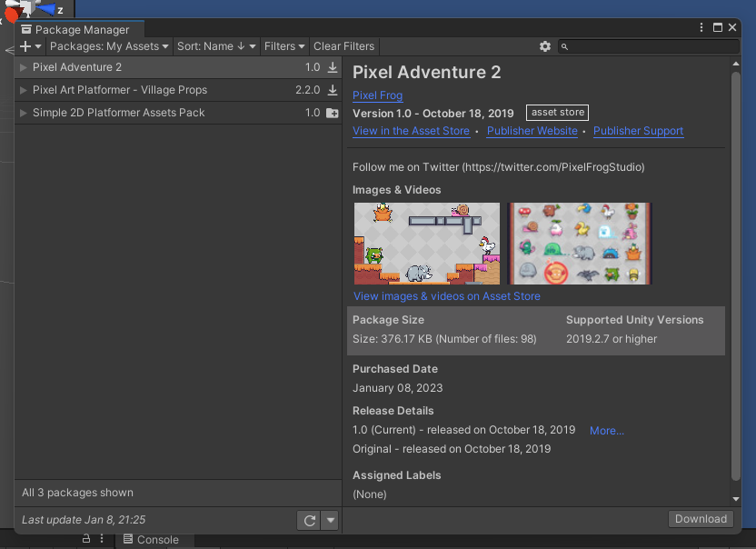Click the Size: 376.17 KB text
Viewport: 756px width, 549px height.
[x=444, y=339]
